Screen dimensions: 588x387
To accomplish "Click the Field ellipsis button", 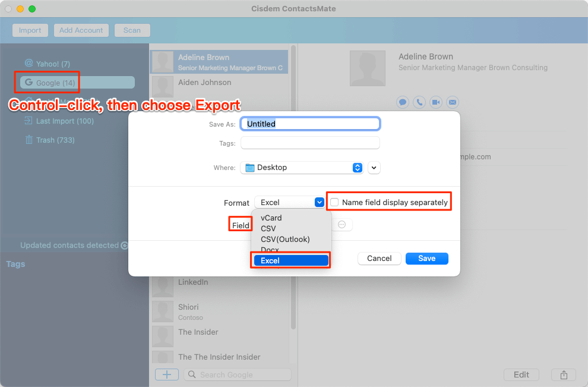I will [342, 225].
